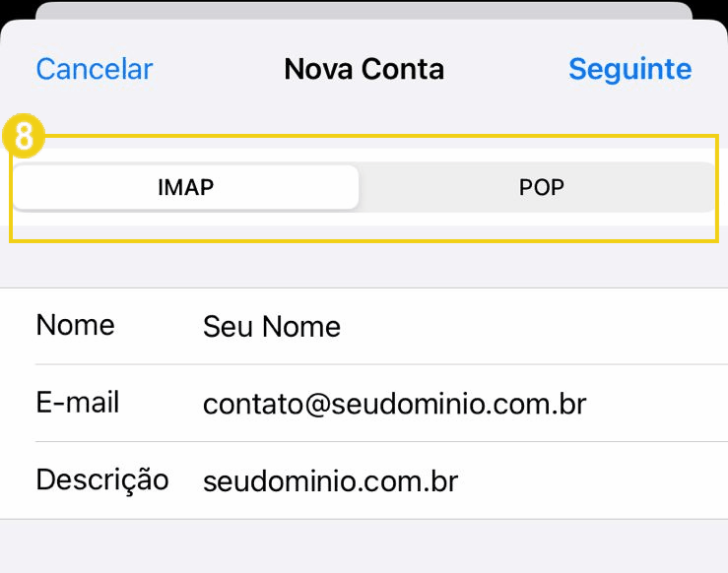
Task: Click the yellow highlight border below the IMAP segment
Action: 186,239
